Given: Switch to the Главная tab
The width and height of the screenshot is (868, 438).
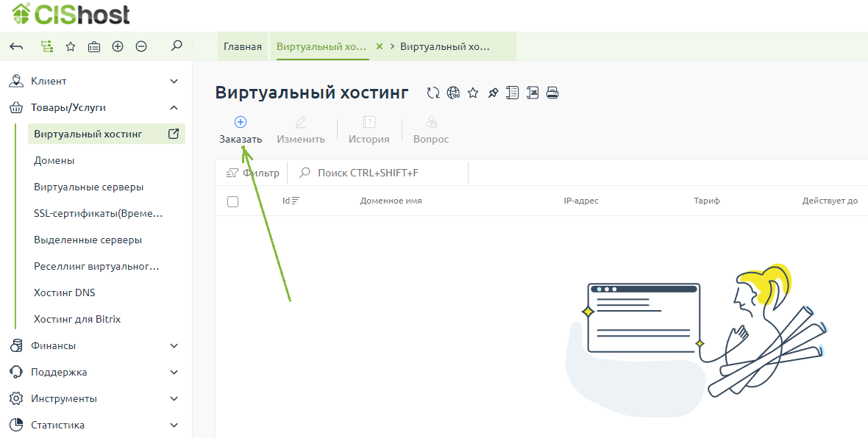Looking at the screenshot, I should [243, 46].
